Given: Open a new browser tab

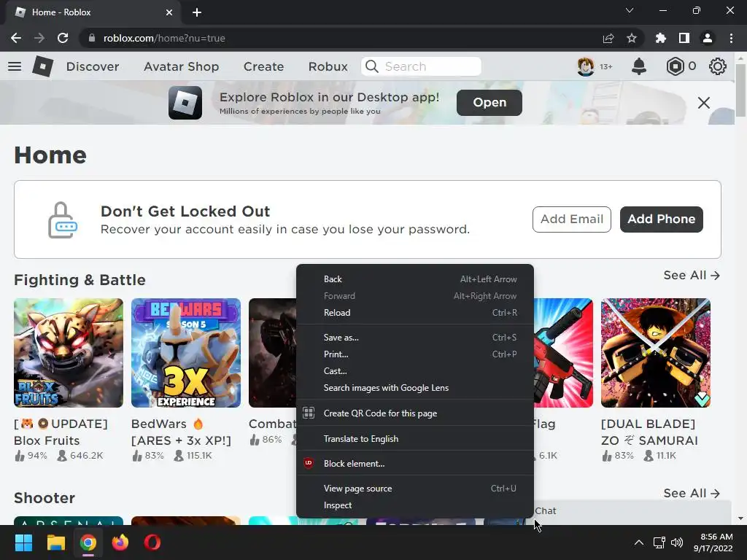Looking at the screenshot, I should tap(197, 12).
